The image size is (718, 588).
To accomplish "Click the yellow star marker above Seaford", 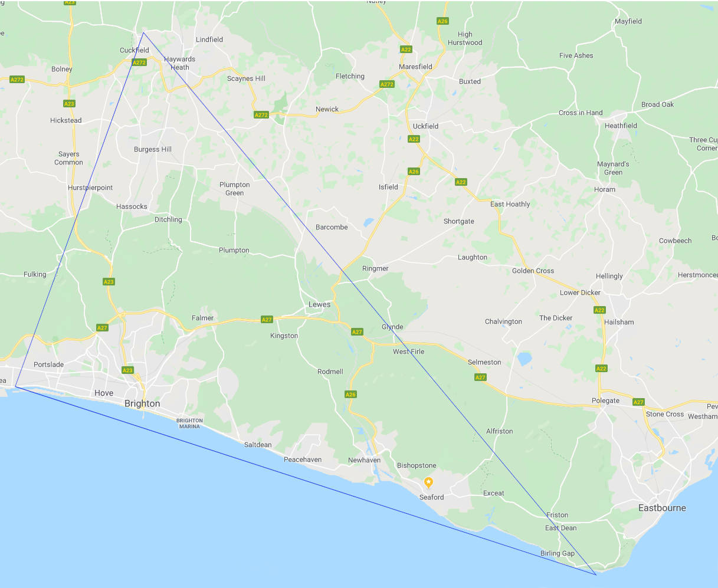I will (429, 482).
